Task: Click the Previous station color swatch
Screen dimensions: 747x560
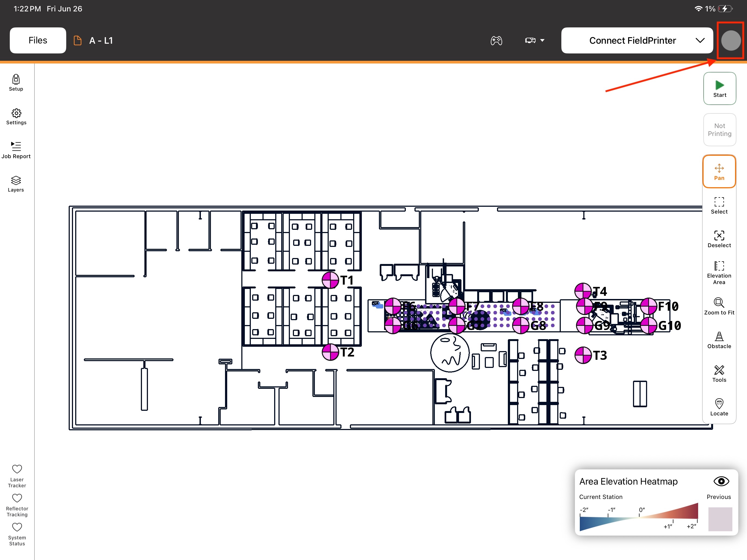Action: click(720, 519)
